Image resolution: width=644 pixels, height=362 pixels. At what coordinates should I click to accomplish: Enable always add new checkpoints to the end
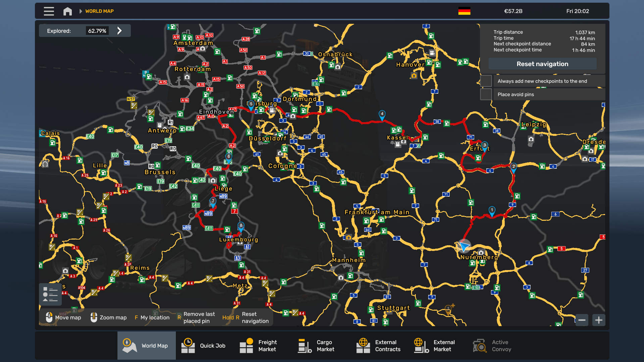click(486, 81)
